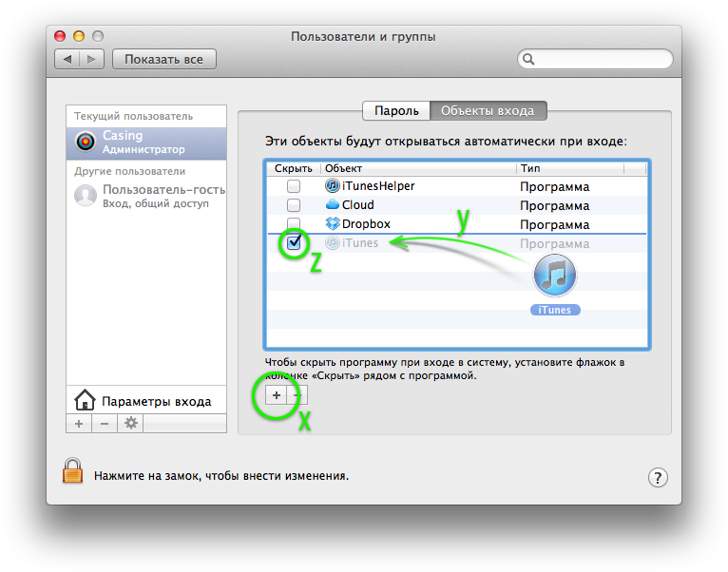This screenshot has width=728, height=572.
Task: Open Параметры входа login options
Action: 146,401
